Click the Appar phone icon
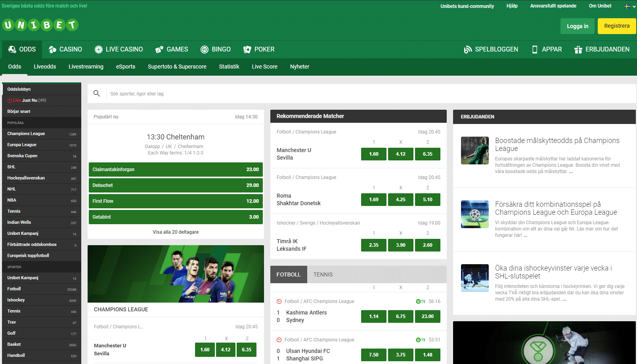The height and width of the screenshot is (364, 637). (535, 50)
